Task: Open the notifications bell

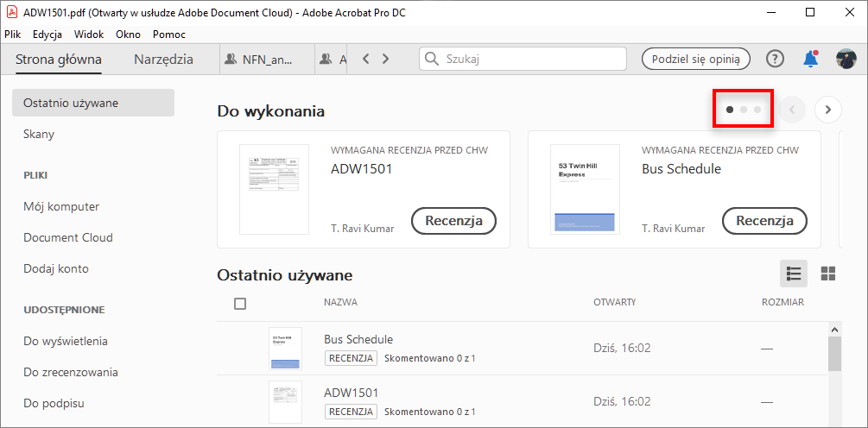Action: click(810, 59)
